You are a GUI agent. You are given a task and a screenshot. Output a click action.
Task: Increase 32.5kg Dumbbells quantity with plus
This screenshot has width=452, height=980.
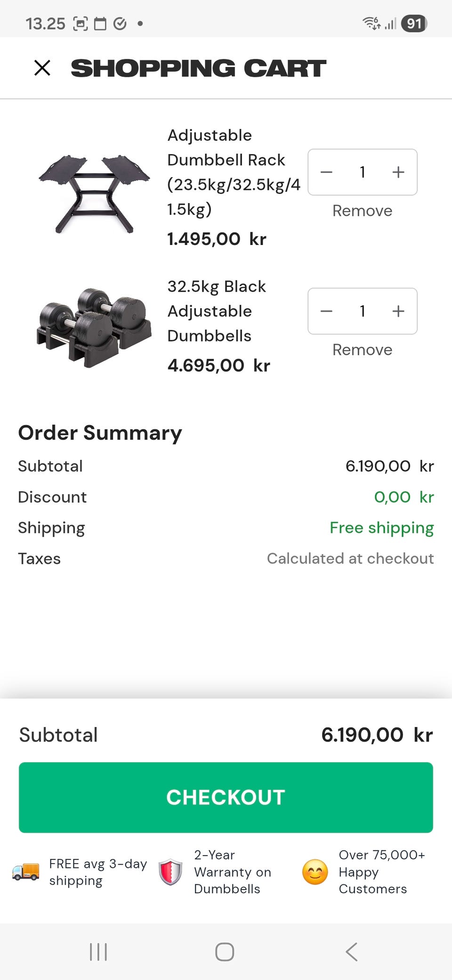[398, 311]
